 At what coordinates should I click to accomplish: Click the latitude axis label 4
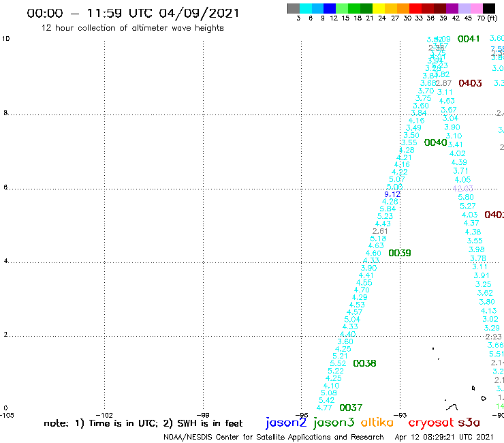click(5, 260)
